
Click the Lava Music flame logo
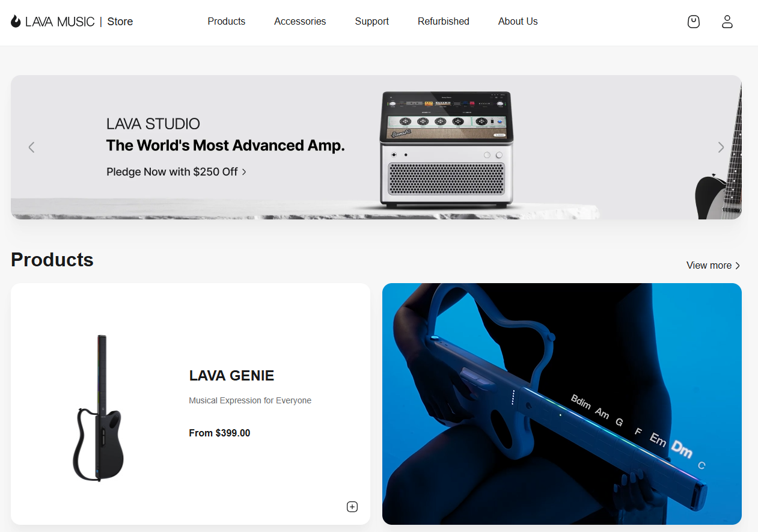pyautogui.click(x=16, y=22)
